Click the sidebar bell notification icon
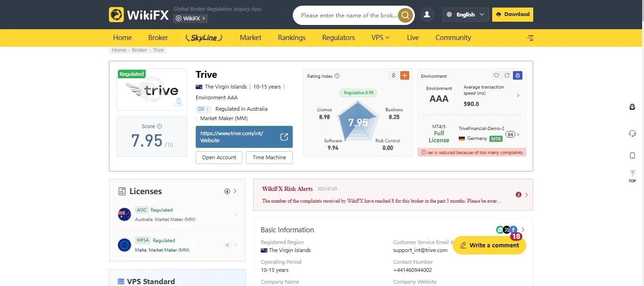 (x=632, y=107)
